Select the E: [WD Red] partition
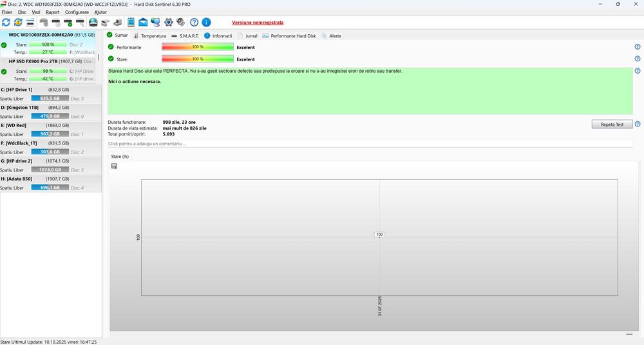The height and width of the screenshot is (345, 644). 50,130
